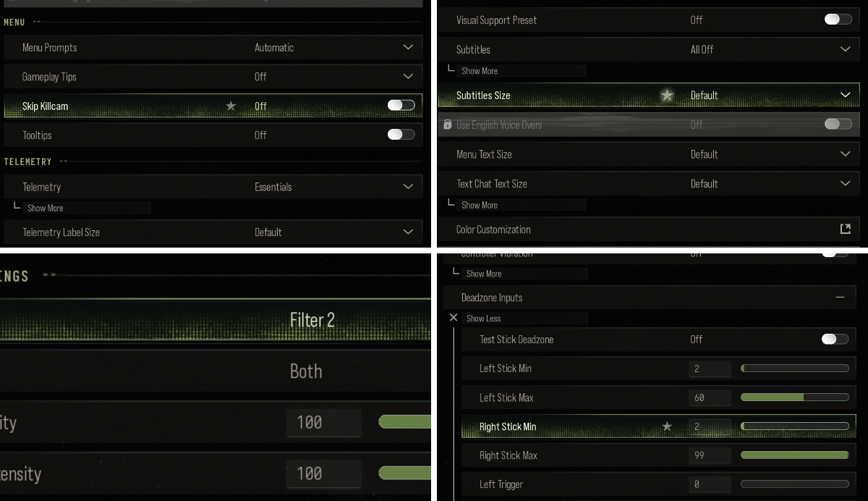
Task: Set the Right Stick Max slider
Action: (x=795, y=455)
